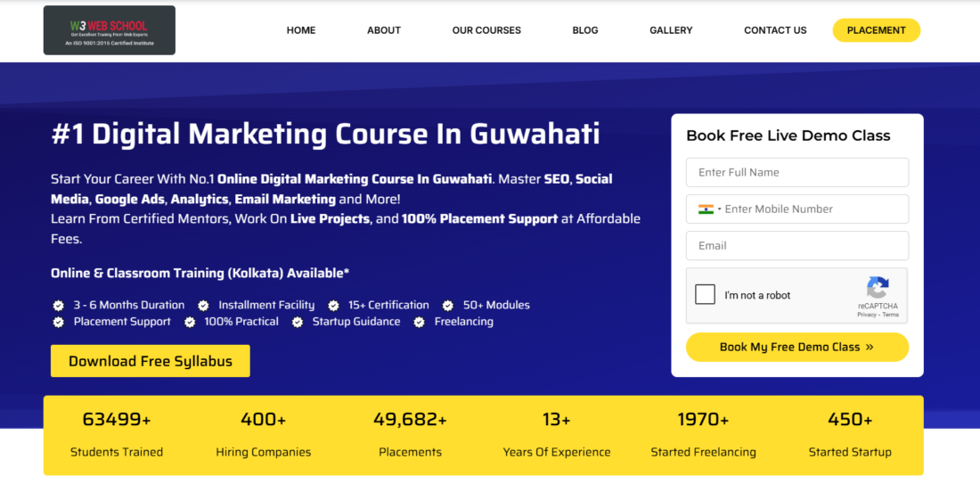
Task: Go to the ABOUT page
Action: click(x=384, y=30)
